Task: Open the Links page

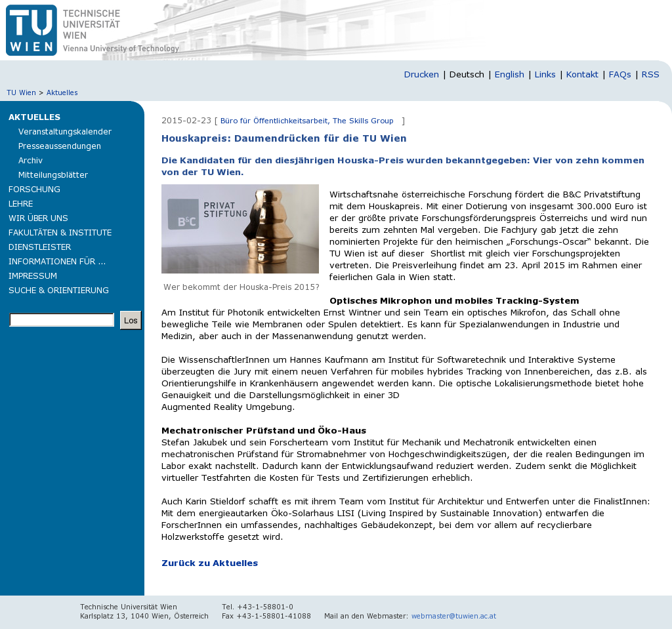Action: coord(545,75)
